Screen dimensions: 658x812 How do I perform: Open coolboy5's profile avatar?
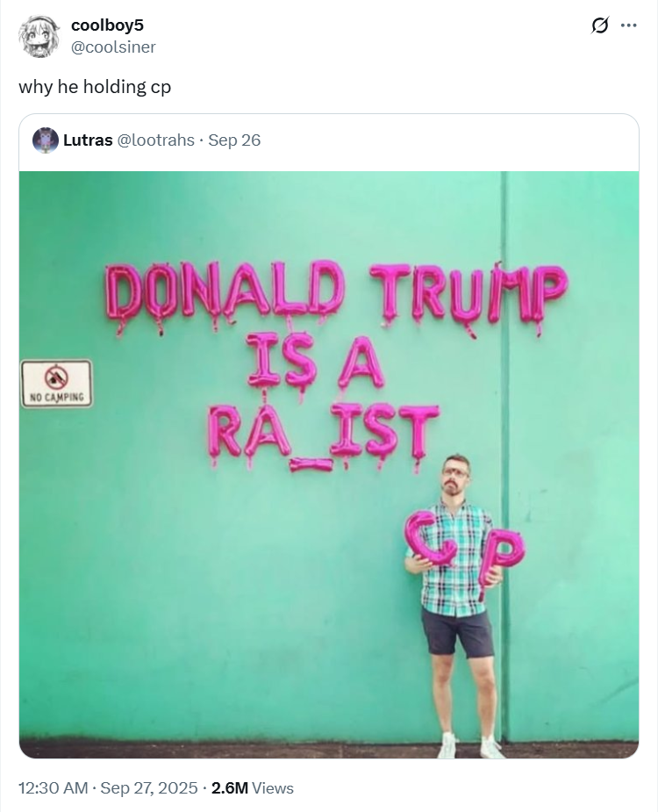tap(39, 36)
